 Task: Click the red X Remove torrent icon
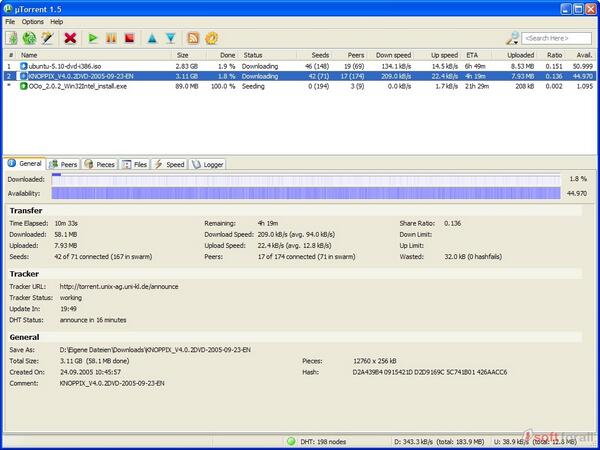tap(70, 38)
